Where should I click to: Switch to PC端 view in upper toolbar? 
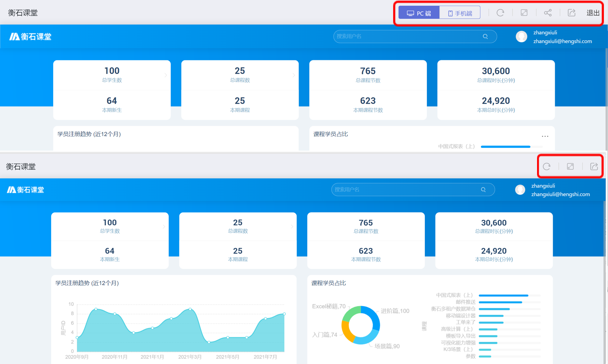419,13
